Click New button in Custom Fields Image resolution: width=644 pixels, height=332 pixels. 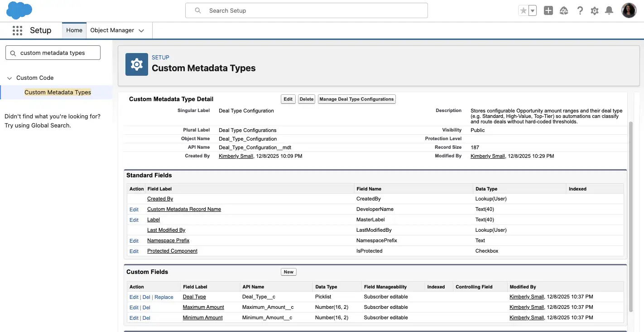(x=288, y=272)
